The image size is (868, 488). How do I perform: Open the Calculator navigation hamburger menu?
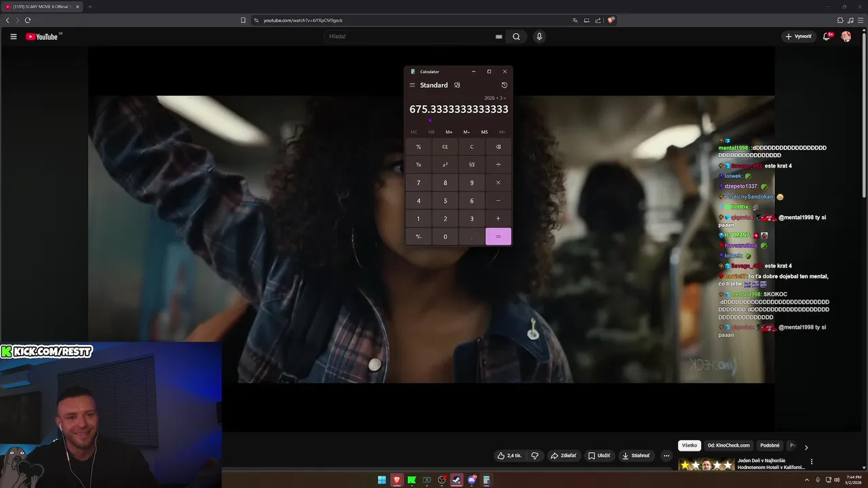[x=412, y=85]
